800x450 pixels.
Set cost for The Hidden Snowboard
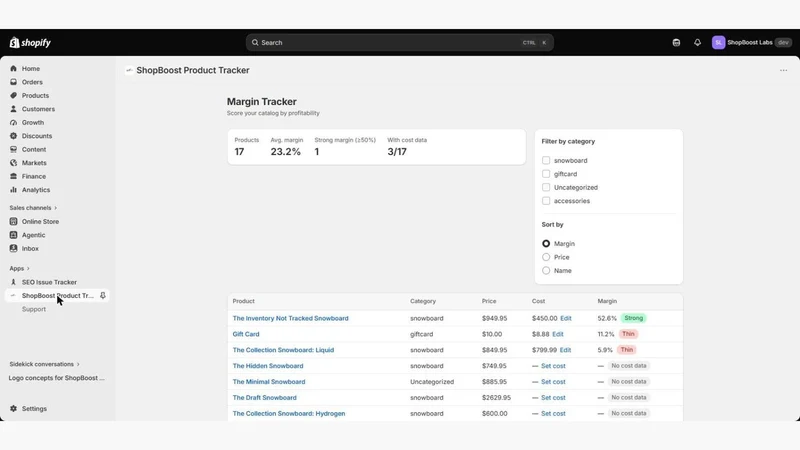pyautogui.click(x=553, y=366)
